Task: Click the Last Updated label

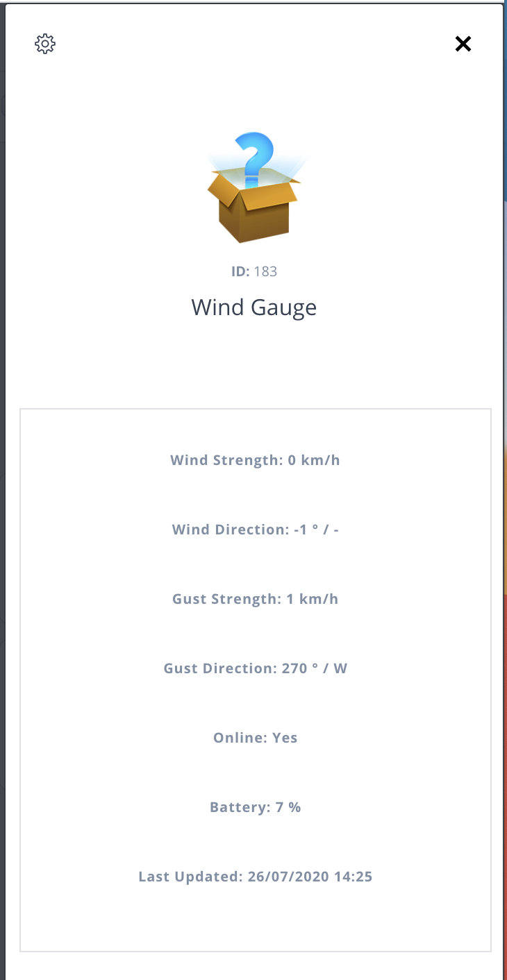Action: 190,877
